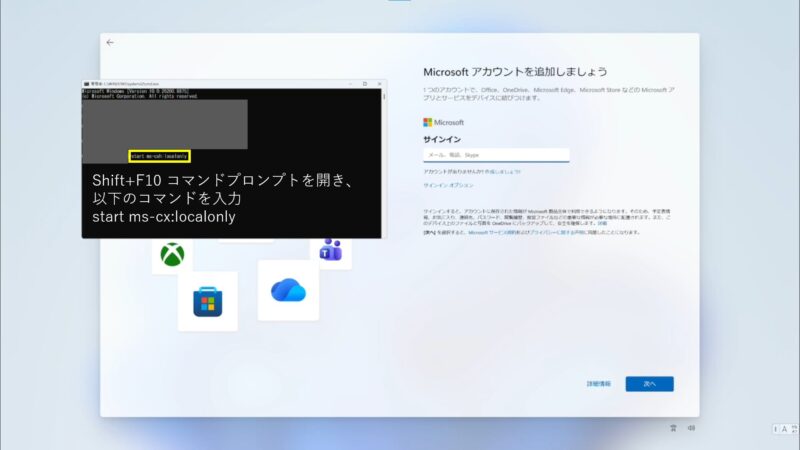The width and height of the screenshot is (800, 450).
Task: Go back using the arrow at top-left
Action: [x=110, y=42]
